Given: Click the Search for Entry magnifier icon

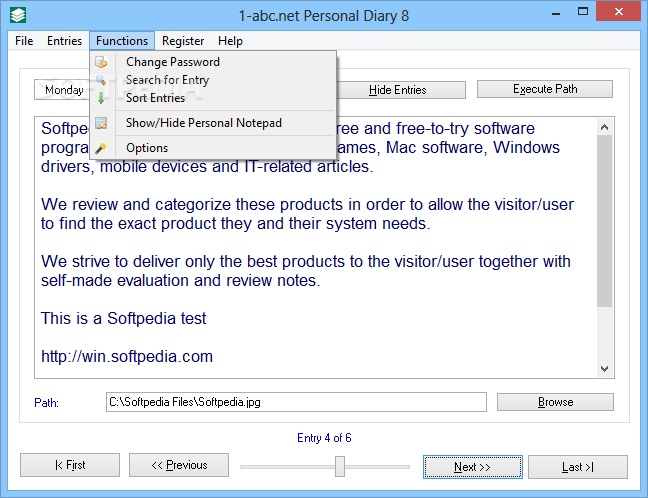Looking at the screenshot, I should (x=100, y=79).
